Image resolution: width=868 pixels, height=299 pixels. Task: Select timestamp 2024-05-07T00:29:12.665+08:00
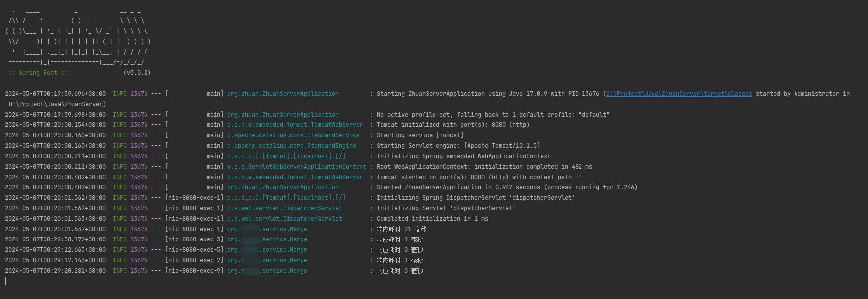55,250
